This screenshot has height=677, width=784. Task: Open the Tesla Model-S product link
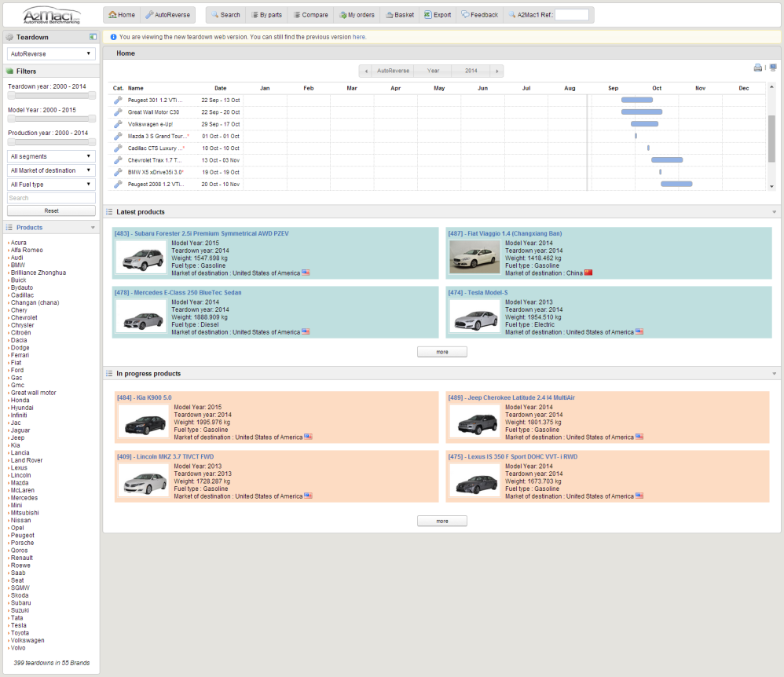point(478,292)
